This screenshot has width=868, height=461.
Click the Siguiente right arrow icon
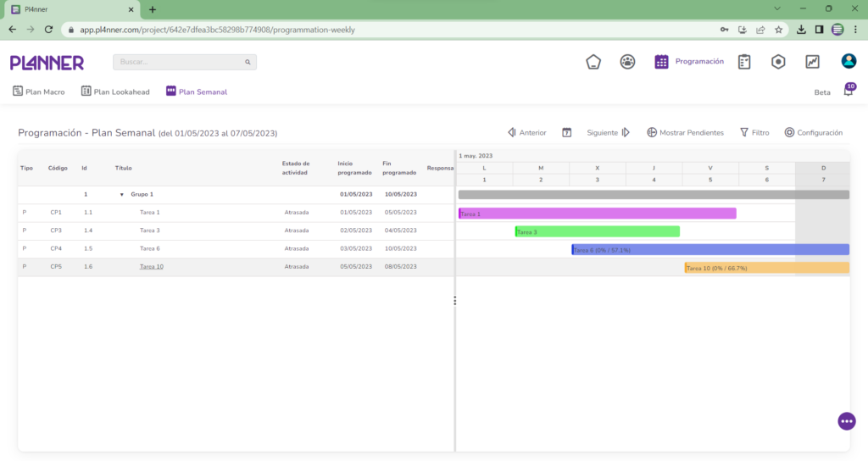pos(626,133)
